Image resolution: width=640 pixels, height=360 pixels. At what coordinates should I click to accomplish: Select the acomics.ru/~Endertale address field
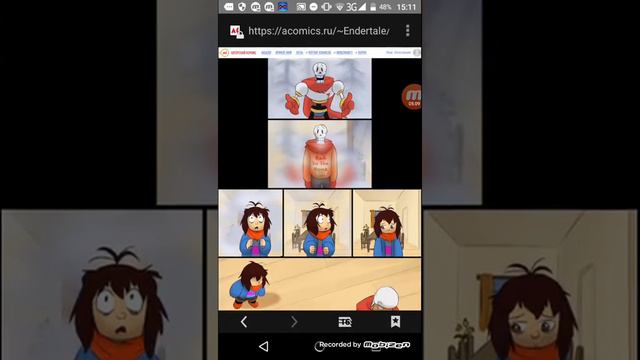click(318, 31)
